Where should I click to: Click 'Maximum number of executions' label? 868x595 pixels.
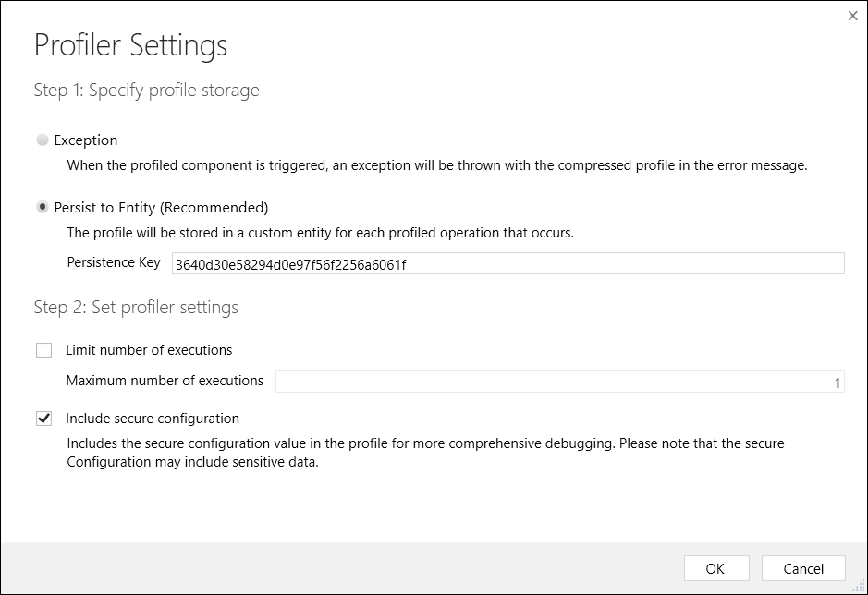(x=165, y=381)
